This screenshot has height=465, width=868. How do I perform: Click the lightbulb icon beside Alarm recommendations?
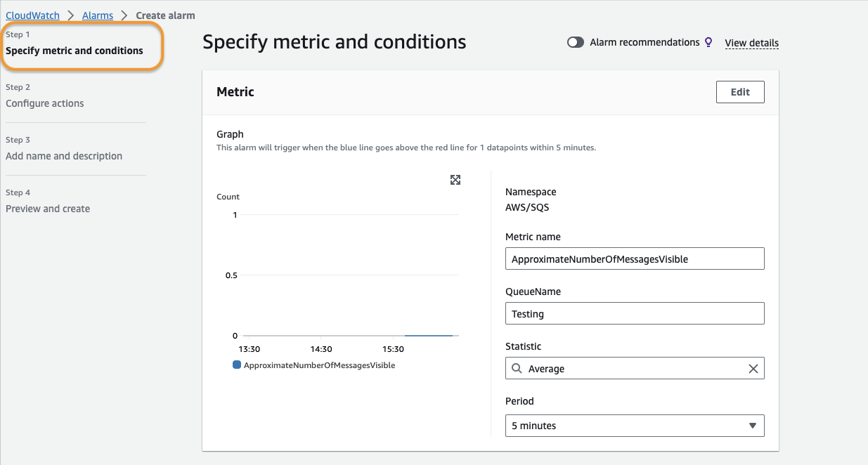coord(708,42)
